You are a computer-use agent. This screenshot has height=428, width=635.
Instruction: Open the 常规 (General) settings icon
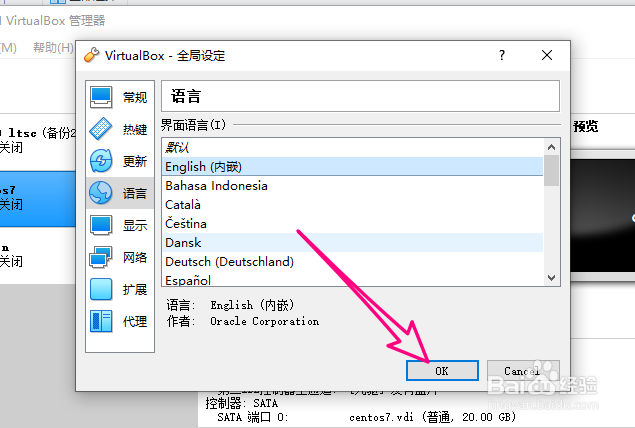(x=101, y=97)
